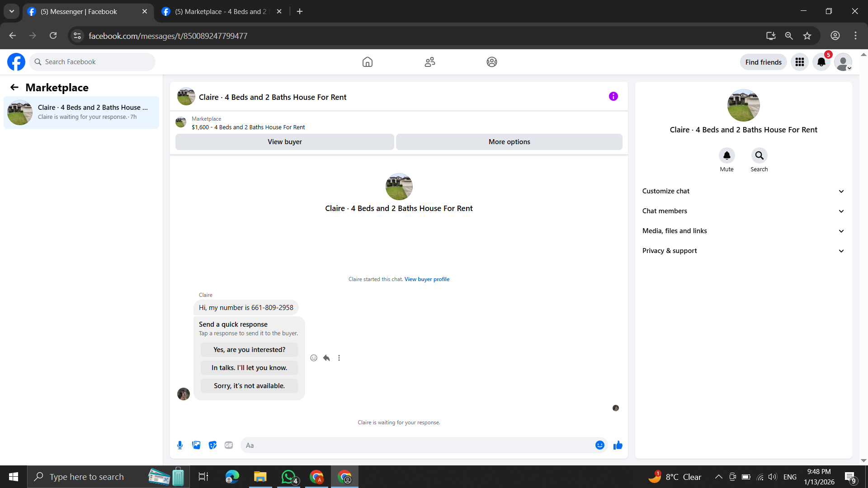Screen dimensions: 868x488
Task: Open the sticker picker icon
Action: (x=212, y=445)
